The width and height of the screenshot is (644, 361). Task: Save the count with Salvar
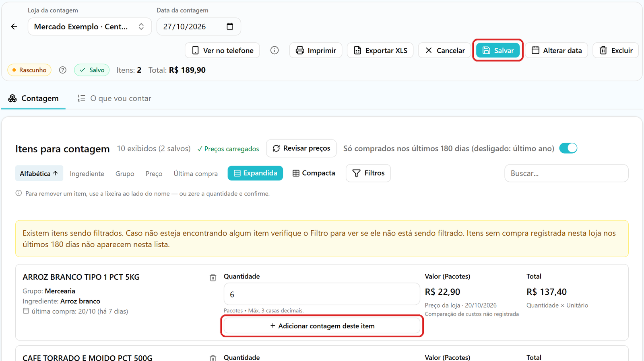(x=498, y=50)
